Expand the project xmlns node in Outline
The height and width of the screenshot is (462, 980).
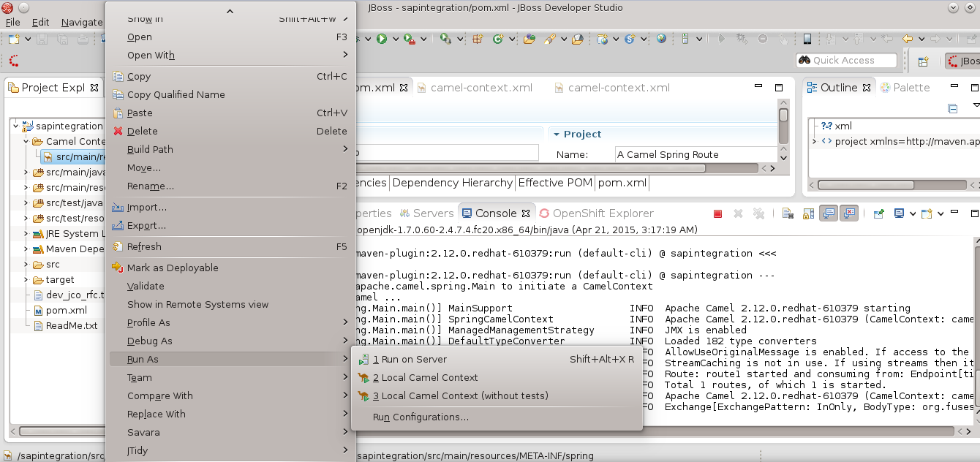pyautogui.click(x=815, y=141)
